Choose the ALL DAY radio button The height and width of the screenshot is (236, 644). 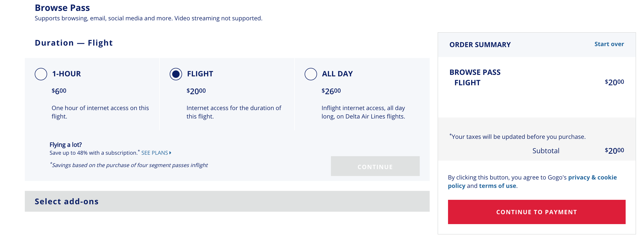click(x=311, y=74)
